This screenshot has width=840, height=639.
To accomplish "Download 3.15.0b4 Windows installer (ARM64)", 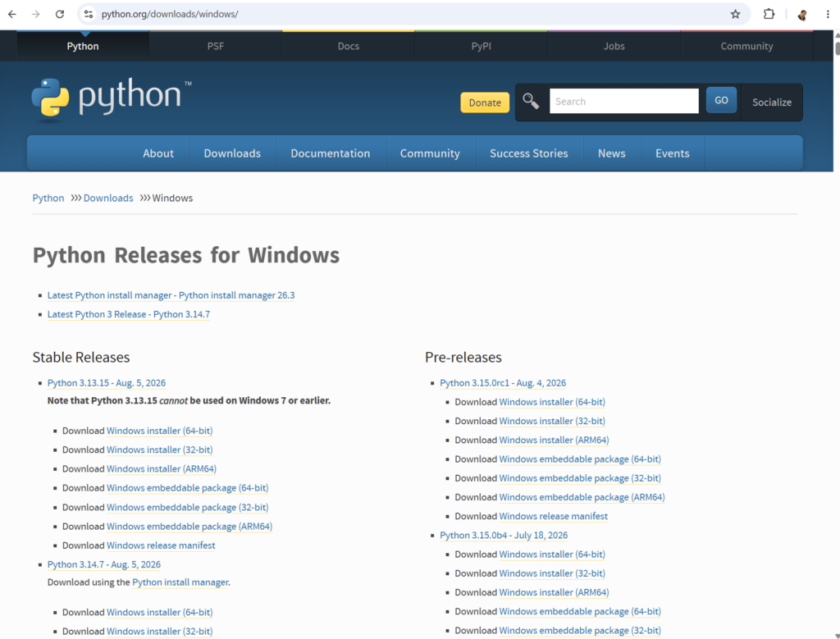I will [x=554, y=592].
